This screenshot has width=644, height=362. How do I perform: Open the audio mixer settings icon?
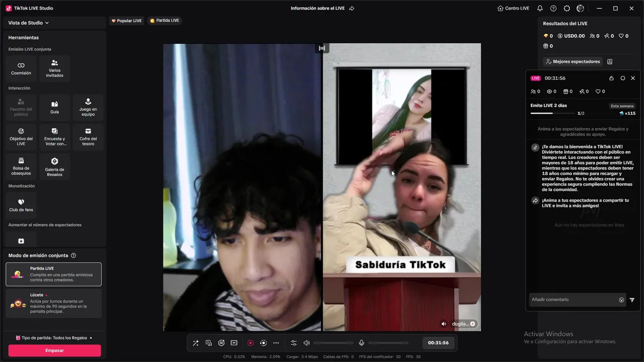[294, 343]
